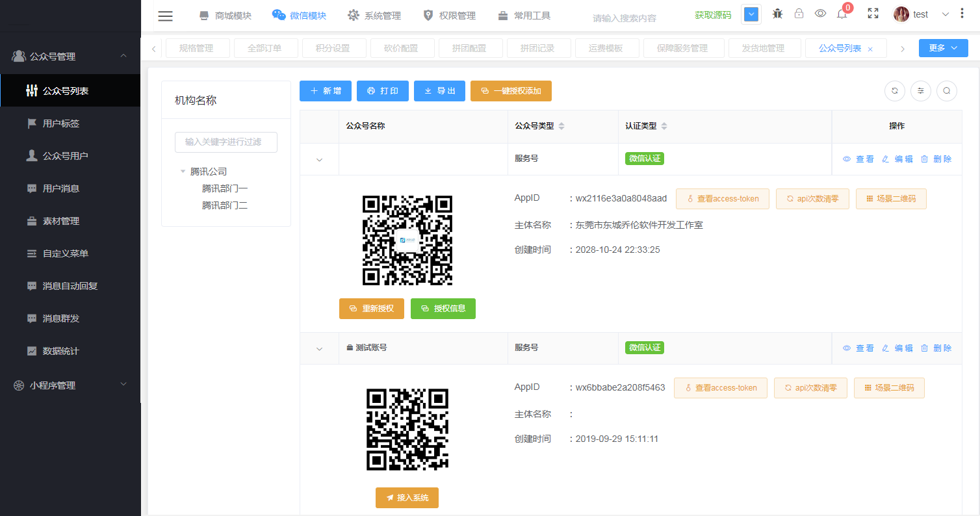Image resolution: width=980 pixels, height=516 pixels.
Task: Click the refresh circular icon above table
Action: (895, 91)
